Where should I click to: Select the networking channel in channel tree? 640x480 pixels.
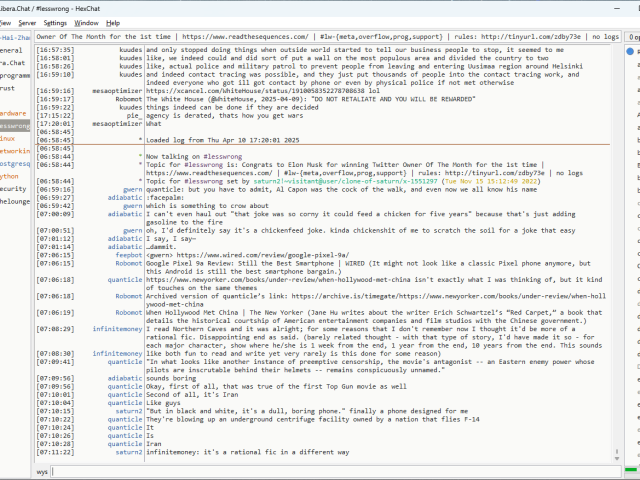coord(14,150)
